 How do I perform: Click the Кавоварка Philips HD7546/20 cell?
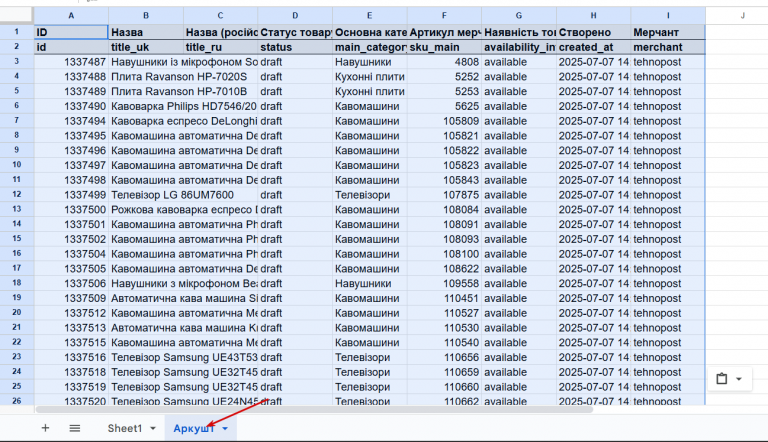click(146, 106)
